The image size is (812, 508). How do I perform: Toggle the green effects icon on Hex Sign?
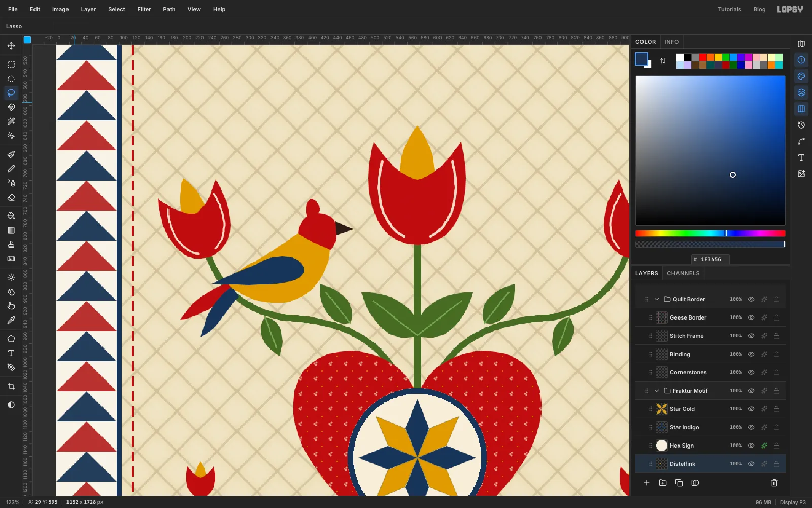pyautogui.click(x=764, y=446)
